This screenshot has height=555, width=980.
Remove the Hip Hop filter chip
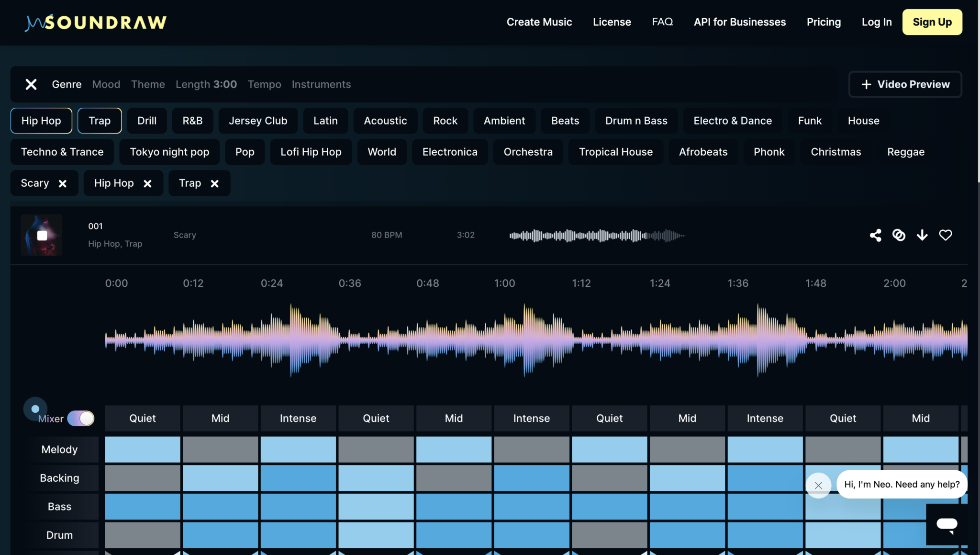pos(147,183)
